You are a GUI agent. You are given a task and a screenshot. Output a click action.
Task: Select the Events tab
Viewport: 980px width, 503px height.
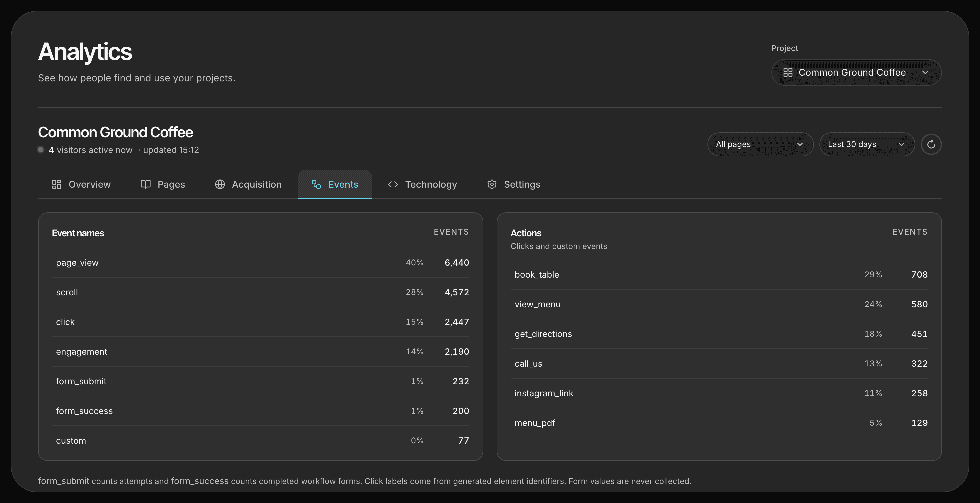click(335, 185)
